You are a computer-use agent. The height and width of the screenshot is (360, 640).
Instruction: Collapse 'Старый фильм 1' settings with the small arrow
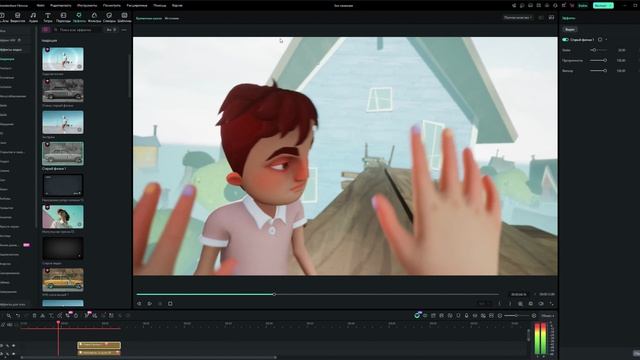point(606,40)
